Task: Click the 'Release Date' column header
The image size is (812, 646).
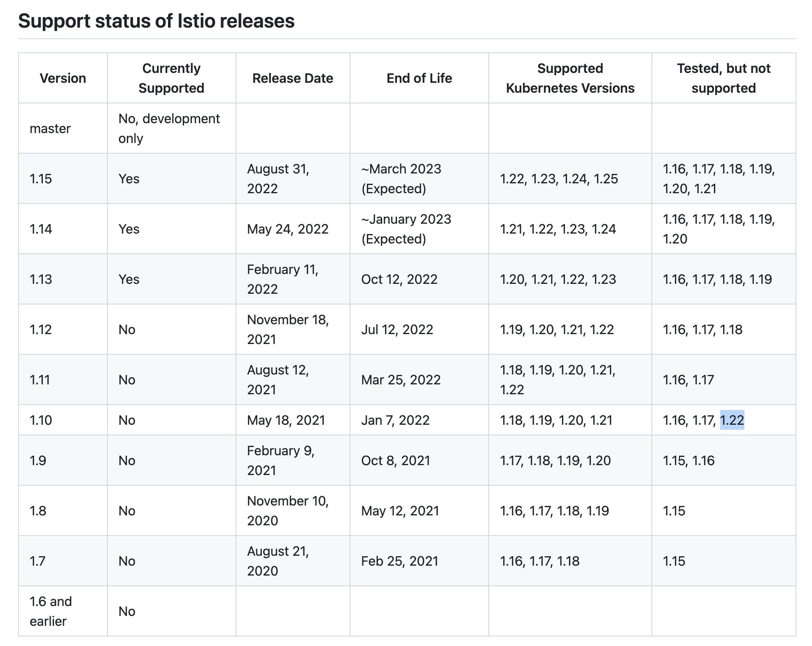Action: [293, 78]
